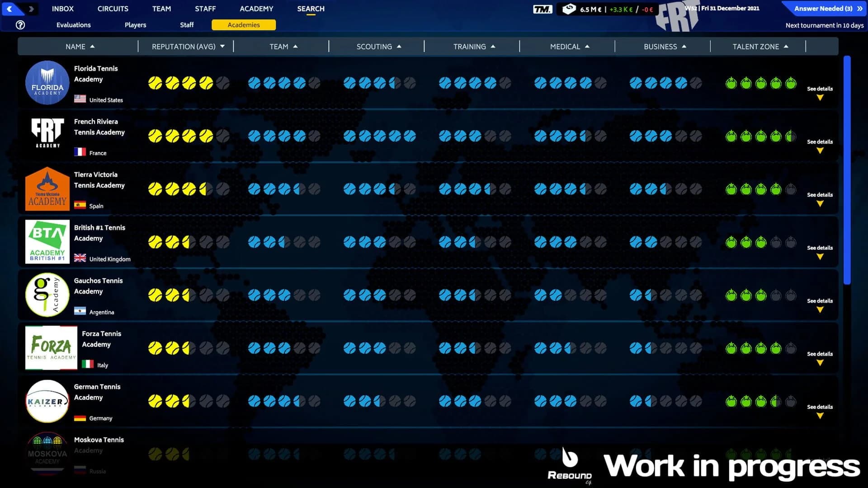
Task: Toggle descending sort on Reputation column
Action: [222, 46]
